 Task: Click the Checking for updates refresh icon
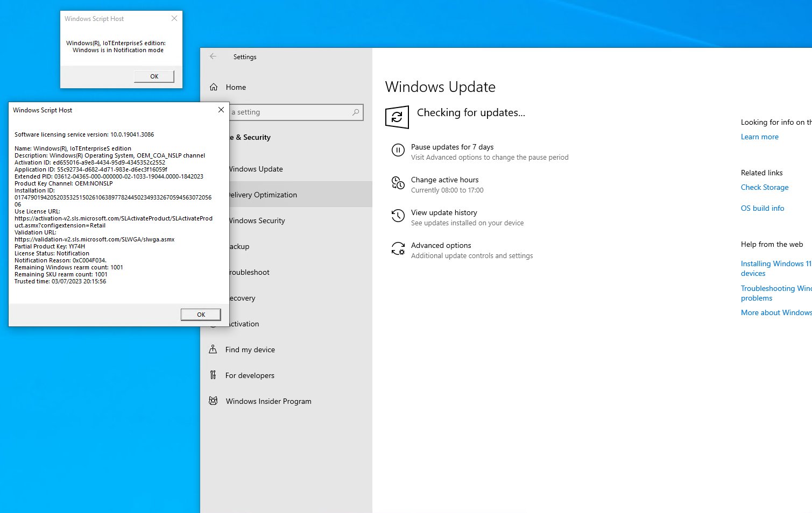pyautogui.click(x=397, y=117)
